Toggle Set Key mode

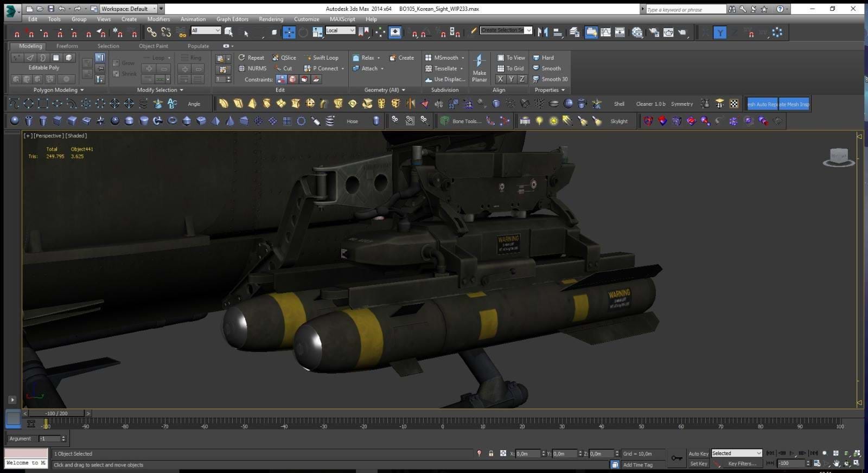[x=698, y=464]
